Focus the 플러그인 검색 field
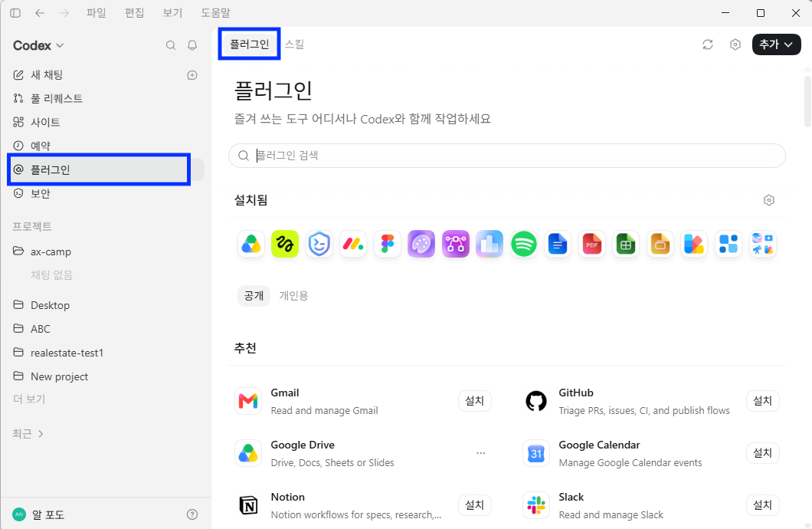Image resolution: width=812 pixels, height=529 pixels. tap(507, 156)
